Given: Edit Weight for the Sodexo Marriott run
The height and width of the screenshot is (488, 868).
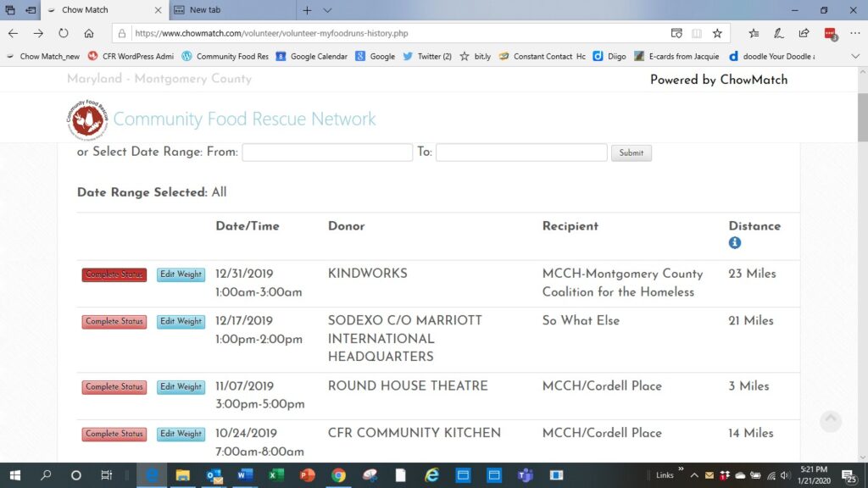Looking at the screenshot, I should pos(181,321).
